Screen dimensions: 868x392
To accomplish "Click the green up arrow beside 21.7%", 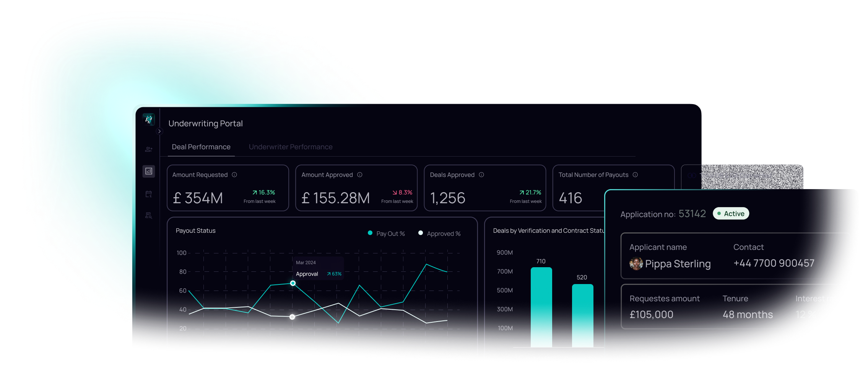I will [522, 193].
